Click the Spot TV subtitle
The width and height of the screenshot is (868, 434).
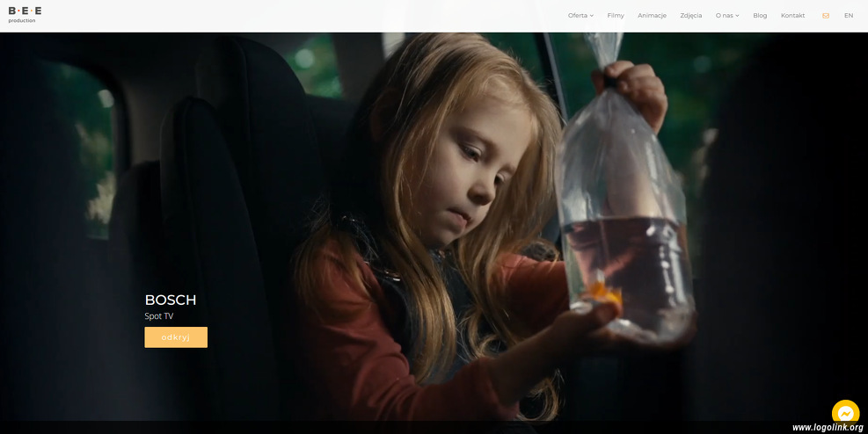(x=159, y=316)
